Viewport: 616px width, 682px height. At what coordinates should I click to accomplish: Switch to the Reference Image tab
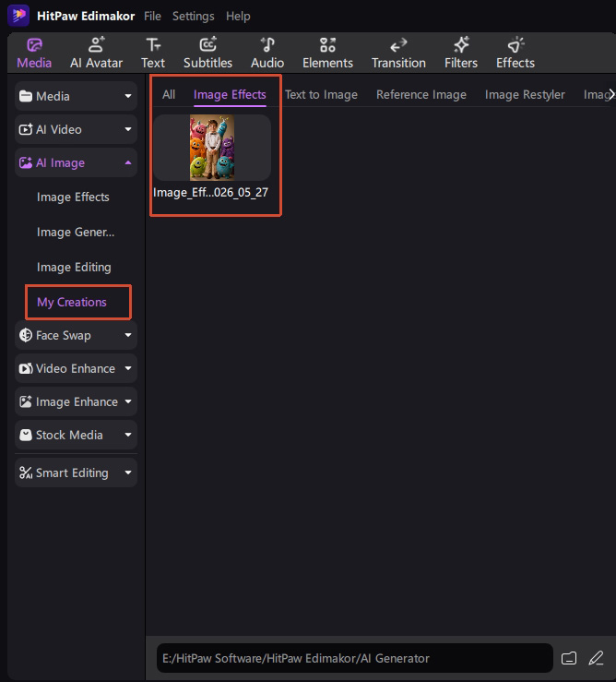421,94
